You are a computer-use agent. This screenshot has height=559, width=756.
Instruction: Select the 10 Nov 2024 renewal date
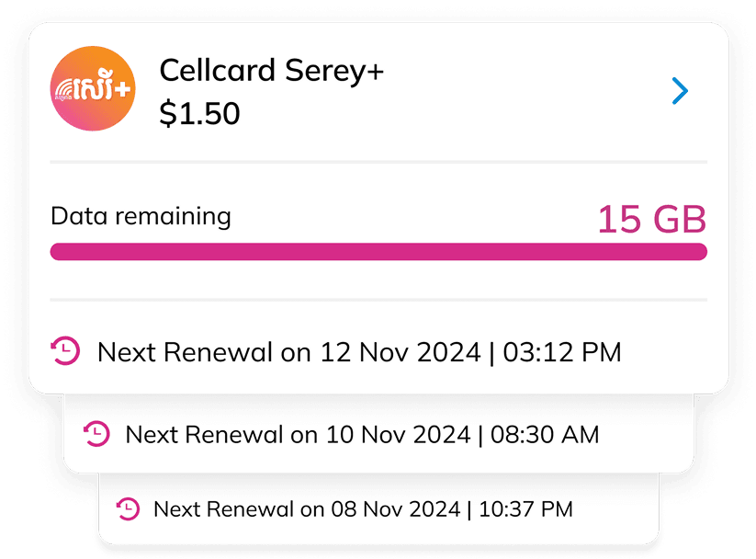click(x=400, y=434)
